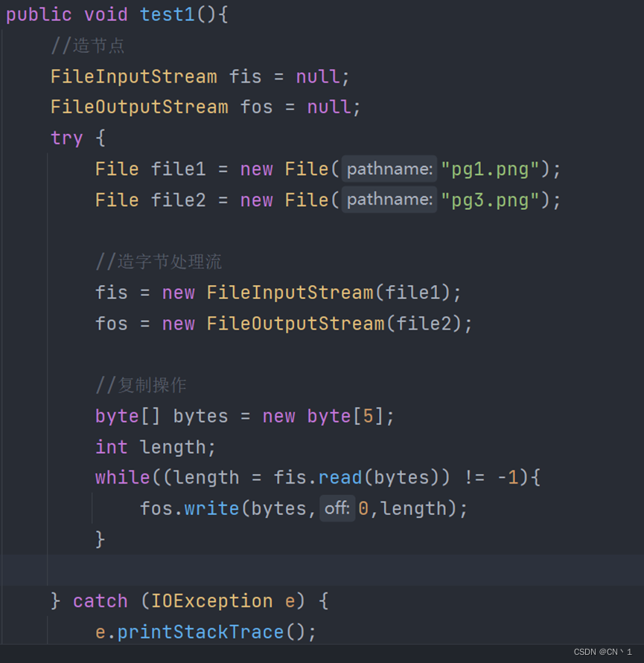Select the read method call on fis
Image resolution: width=644 pixels, height=663 pixels.
(339, 477)
